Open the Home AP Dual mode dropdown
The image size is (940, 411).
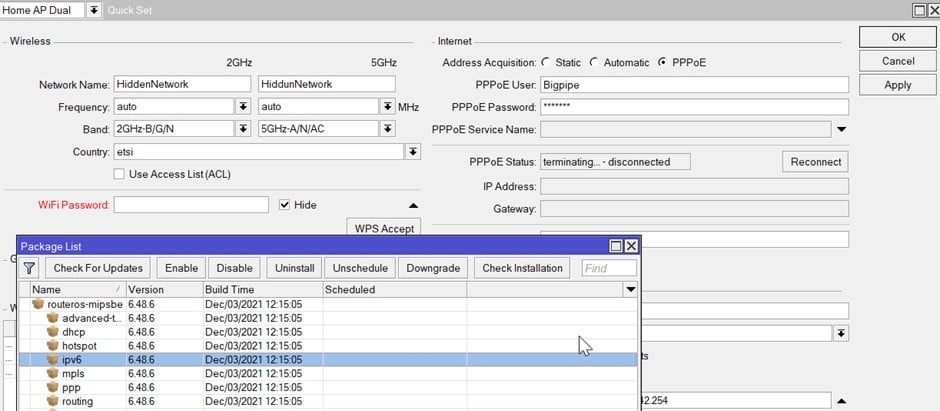[94, 9]
